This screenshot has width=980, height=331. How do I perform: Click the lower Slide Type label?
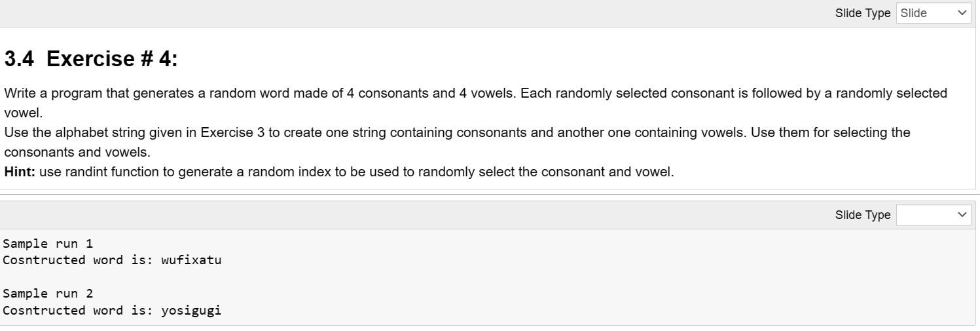[863, 215]
